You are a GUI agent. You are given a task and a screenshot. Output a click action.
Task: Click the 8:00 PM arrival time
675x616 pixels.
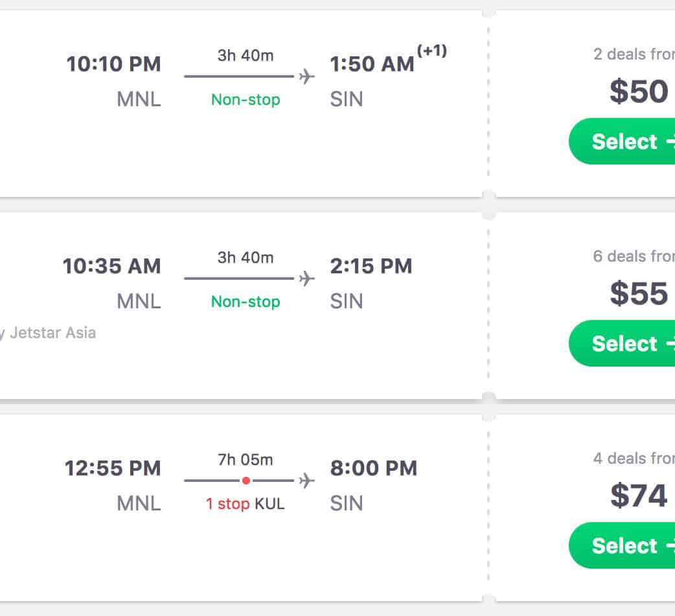coord(374,468)
